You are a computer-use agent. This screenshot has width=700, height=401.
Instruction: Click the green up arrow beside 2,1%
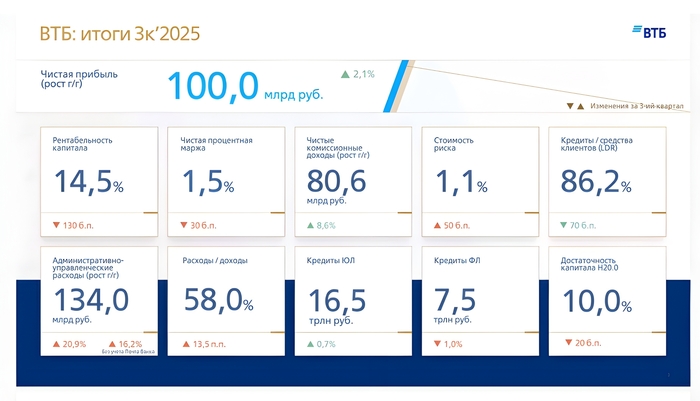click(345, 74)
